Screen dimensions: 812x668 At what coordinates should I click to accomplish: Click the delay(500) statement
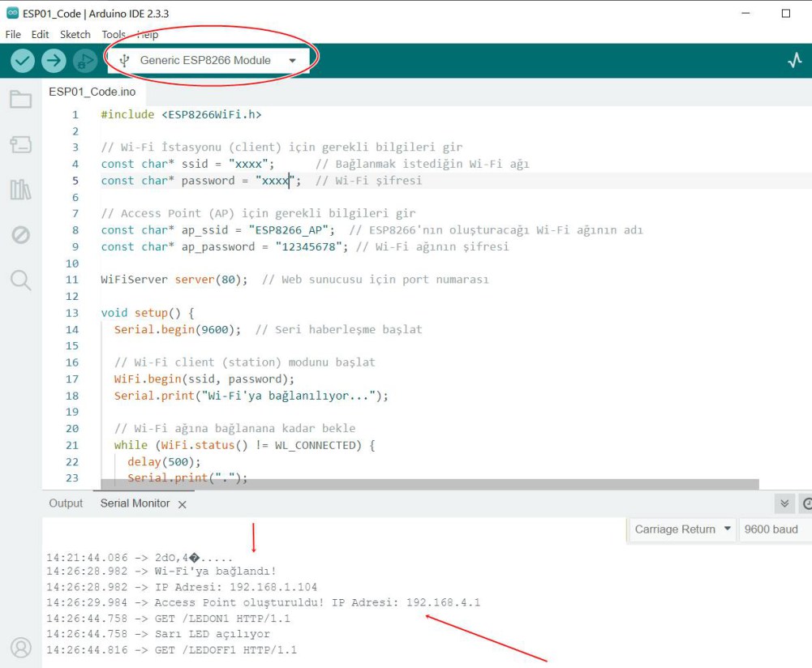164,461
